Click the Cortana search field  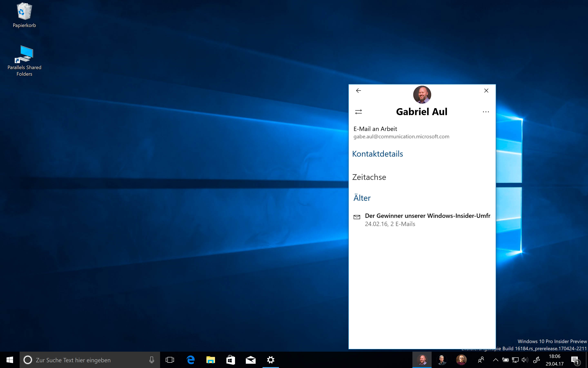tap(90, 360)
